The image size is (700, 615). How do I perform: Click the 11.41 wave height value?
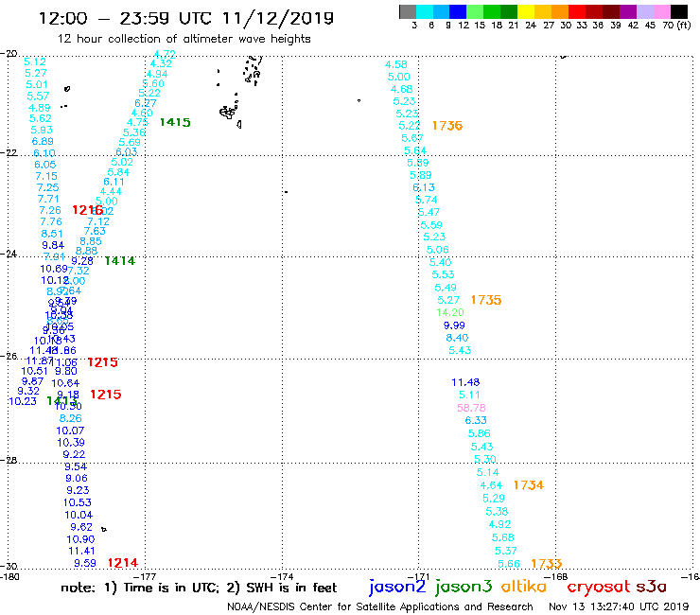(x=81, y=551)
